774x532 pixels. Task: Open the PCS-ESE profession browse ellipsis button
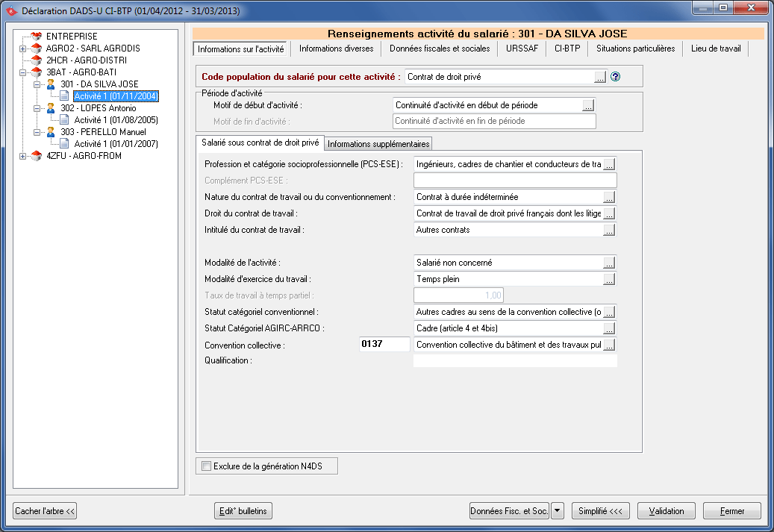pyautogui.click(x=609, y=164)
